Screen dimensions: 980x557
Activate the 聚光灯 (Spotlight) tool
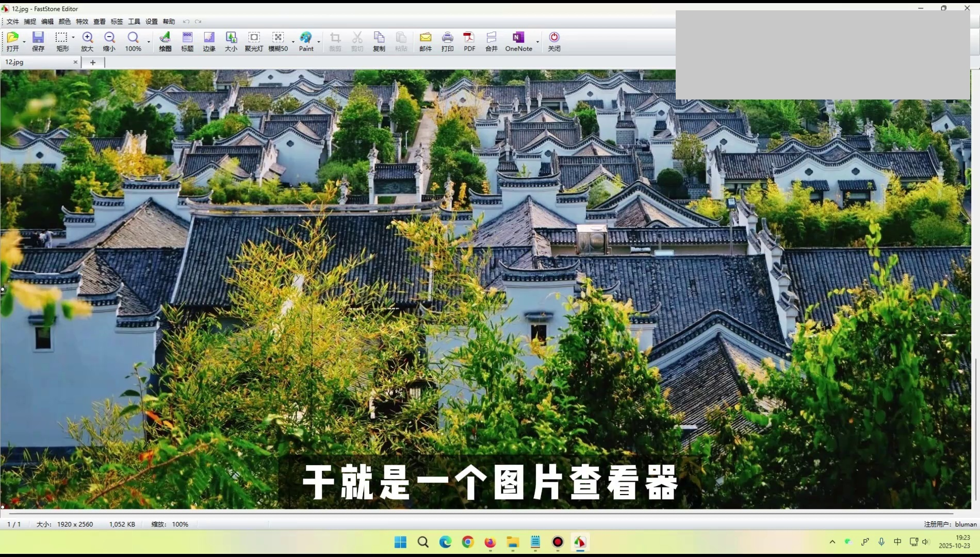point(254,41)
